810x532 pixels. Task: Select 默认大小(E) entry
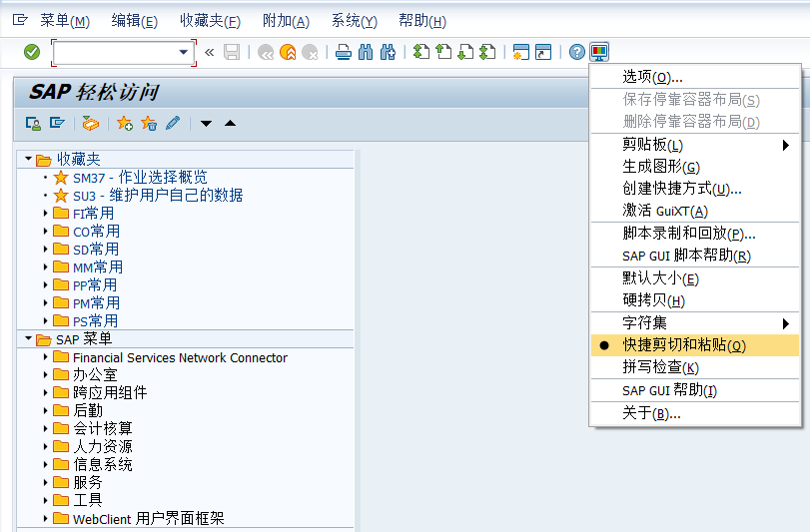point(695,278)
